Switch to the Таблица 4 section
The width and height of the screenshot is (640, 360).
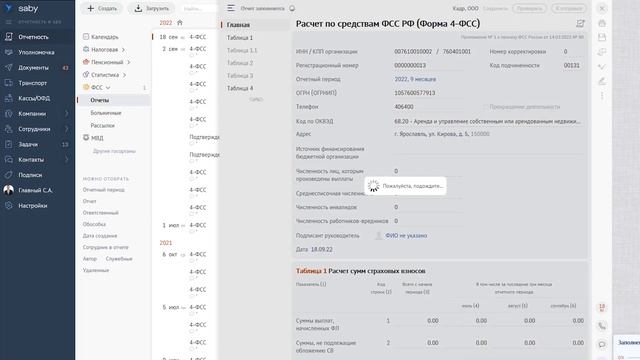click(240, 88)
